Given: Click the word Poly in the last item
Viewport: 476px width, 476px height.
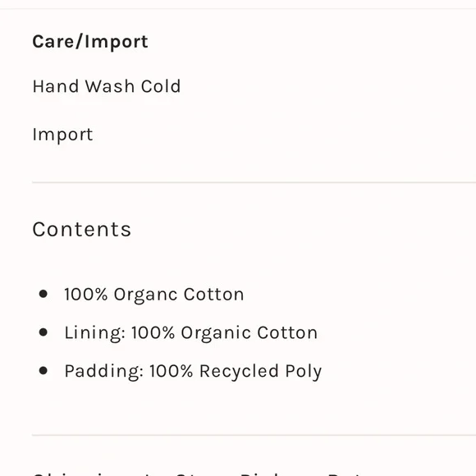Looking at the screenshot, I should pyautogui.click(x=304, y=371).
